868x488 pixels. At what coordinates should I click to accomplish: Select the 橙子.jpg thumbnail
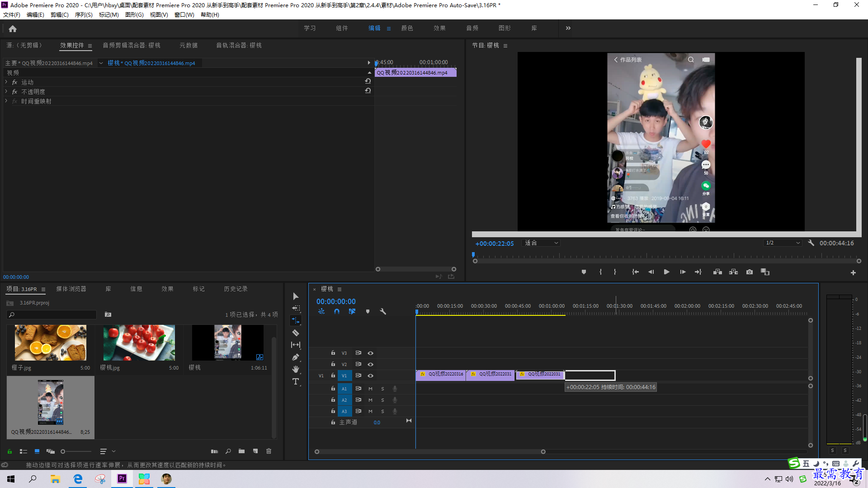coord(51,343)
